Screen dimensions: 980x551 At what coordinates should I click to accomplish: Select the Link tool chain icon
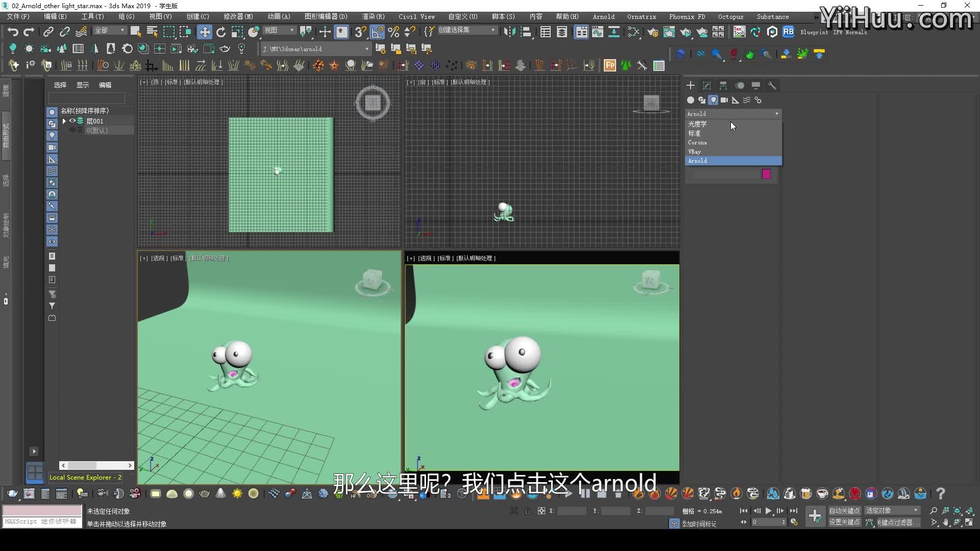tap(48, 32)
